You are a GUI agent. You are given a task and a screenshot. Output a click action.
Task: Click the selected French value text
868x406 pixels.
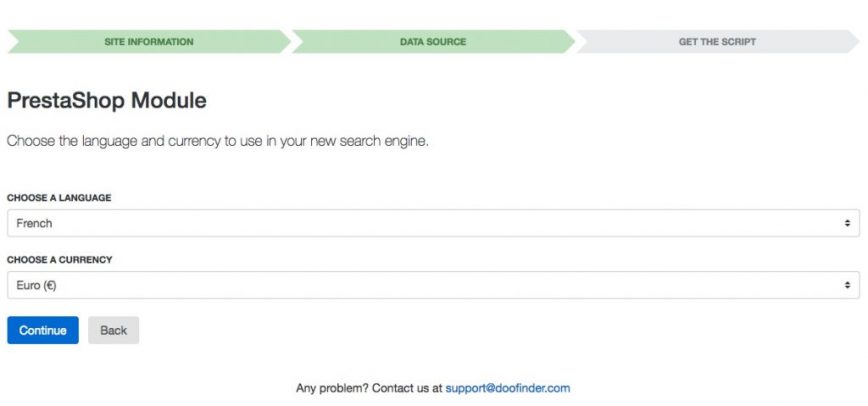pos(35,223)
